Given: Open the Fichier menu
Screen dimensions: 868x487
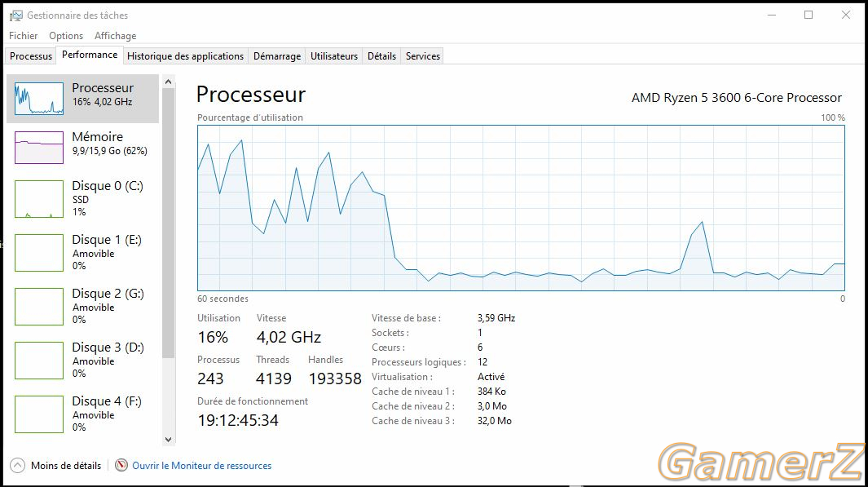Looking at the screenshot, I should pyautogui.click(x=24, y=35).
